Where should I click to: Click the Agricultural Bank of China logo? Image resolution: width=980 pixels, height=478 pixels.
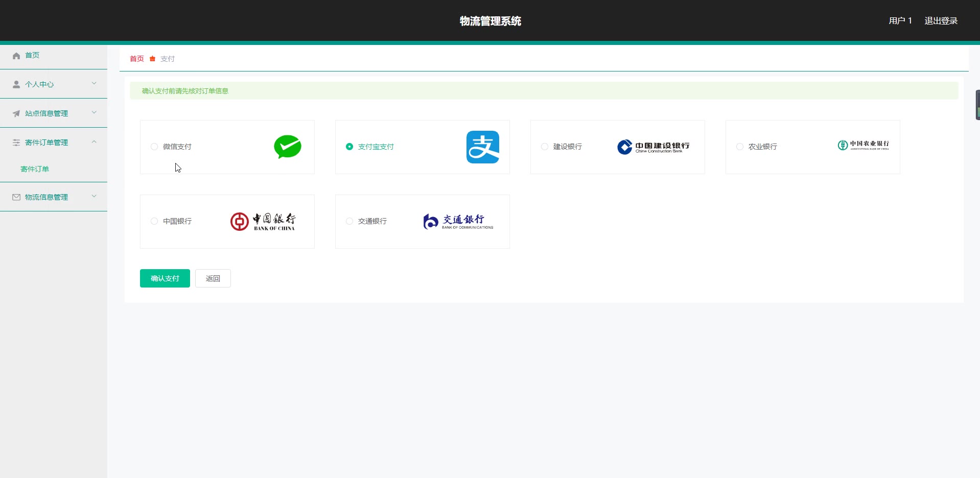tap(864, 146)
